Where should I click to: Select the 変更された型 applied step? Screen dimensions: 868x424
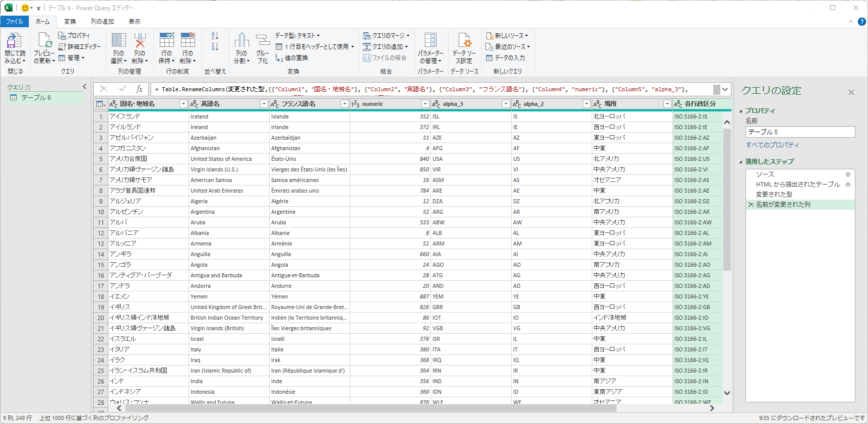(x=774, y=195)
